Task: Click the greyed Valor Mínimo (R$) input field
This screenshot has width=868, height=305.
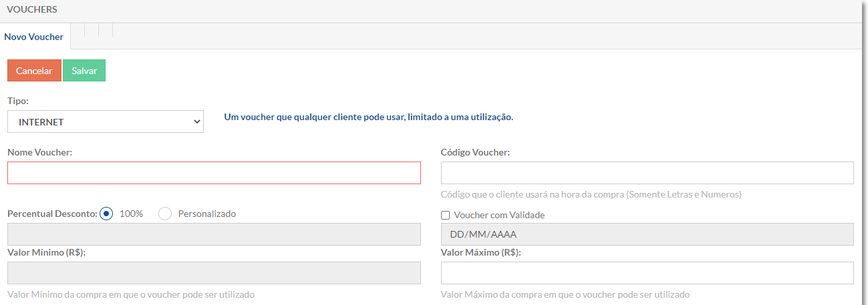Action: click(214, 273)
